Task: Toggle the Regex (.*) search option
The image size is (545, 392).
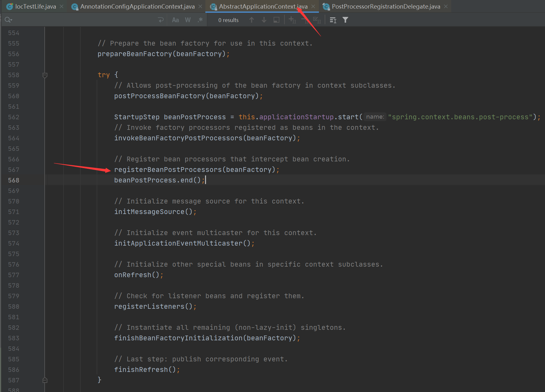Action: point(200,20)
